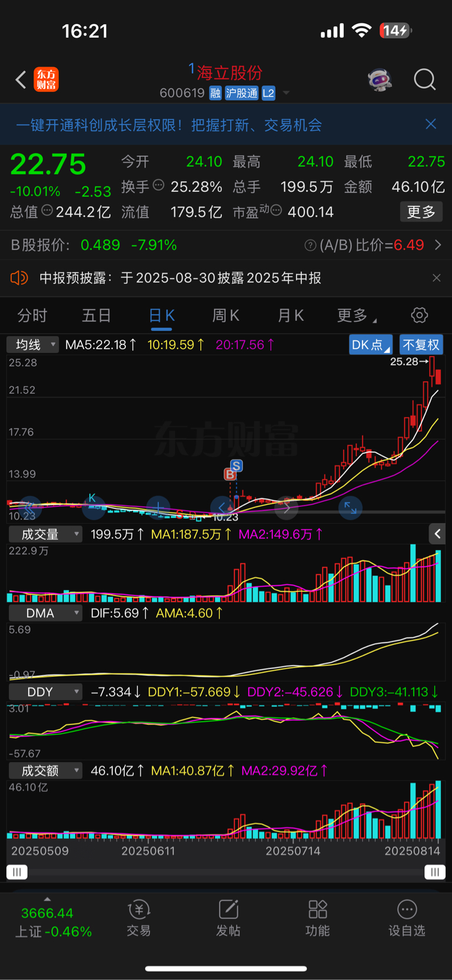Viewport: 452px width, 980px height.
Task: Move chart left with the arrow
Action: [222, 507]
